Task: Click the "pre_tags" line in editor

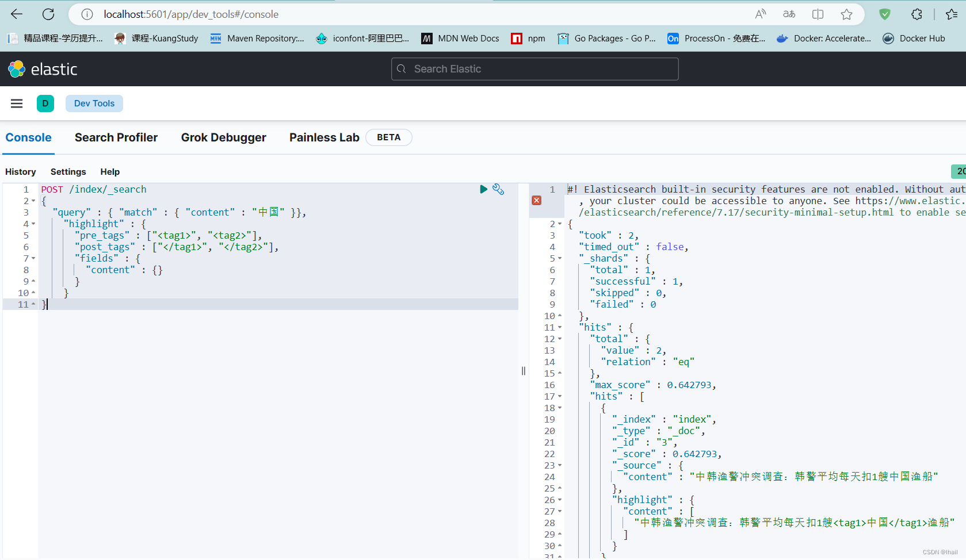Action: pyautogui.click(x=168, y=235)
